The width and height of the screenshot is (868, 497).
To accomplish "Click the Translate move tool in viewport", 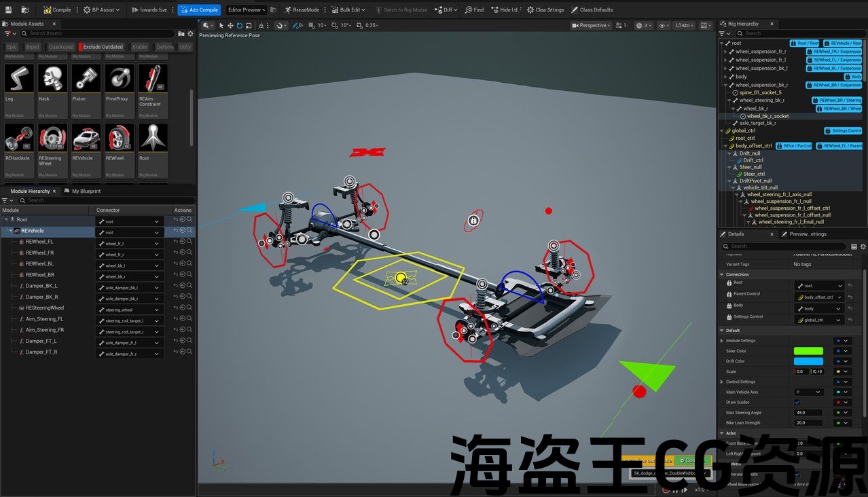I will tap(230, 25).
